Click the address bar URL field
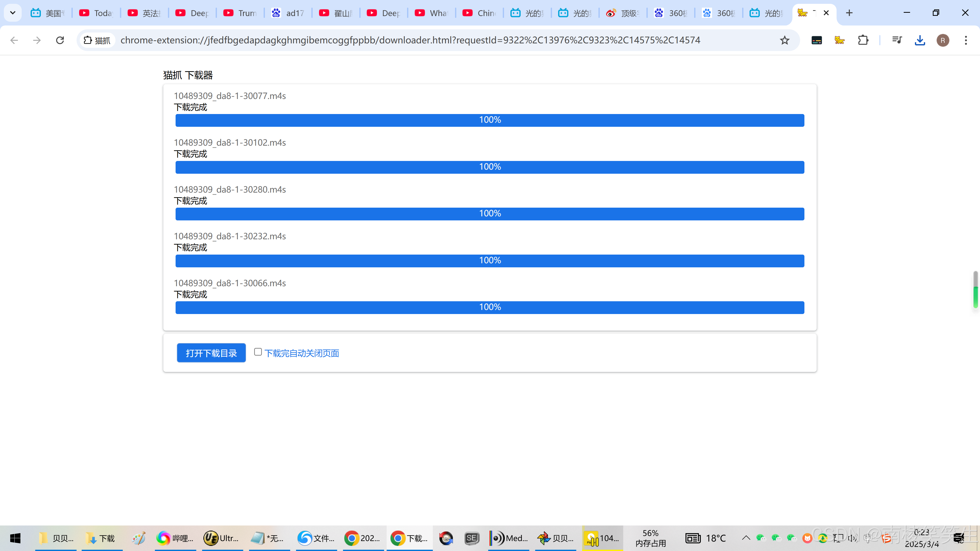This screenshot has width=980, height=551. (410, 40)
